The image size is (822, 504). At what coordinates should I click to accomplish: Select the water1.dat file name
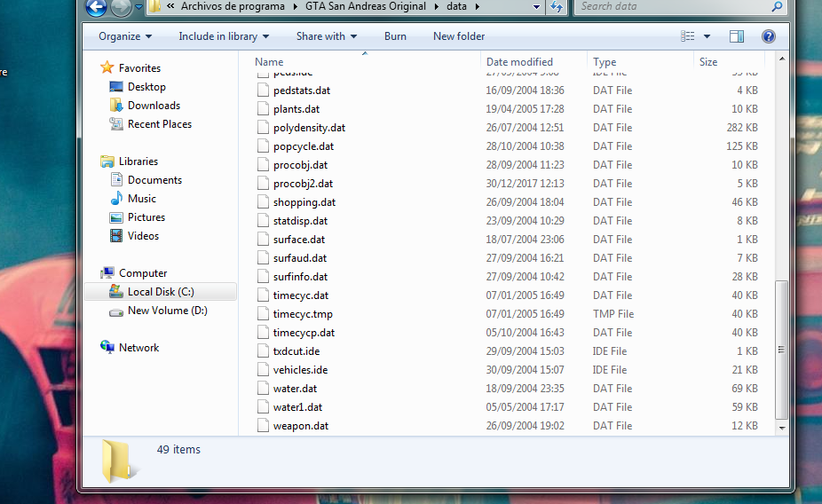(x=297, y=407)
